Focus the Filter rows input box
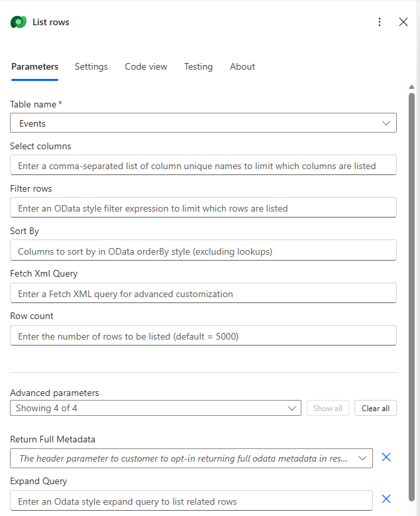This screenshot has width=420, height=516. pos(203,208)
